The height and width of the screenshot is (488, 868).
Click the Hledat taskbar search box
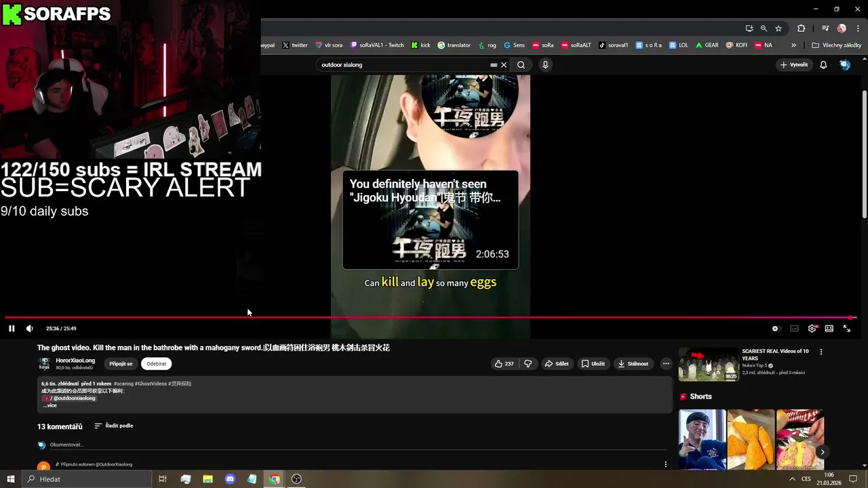87,479
